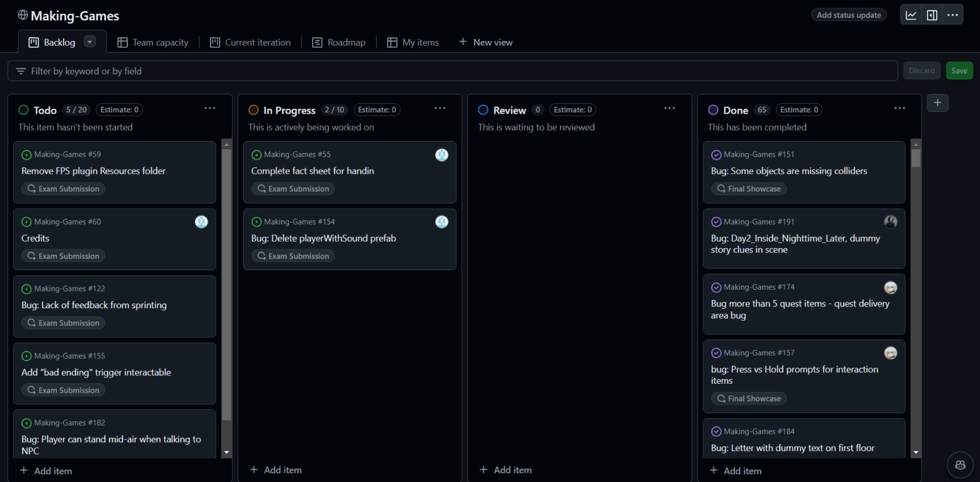Switch to the Roadmap tab

click(x=339, y=42)
